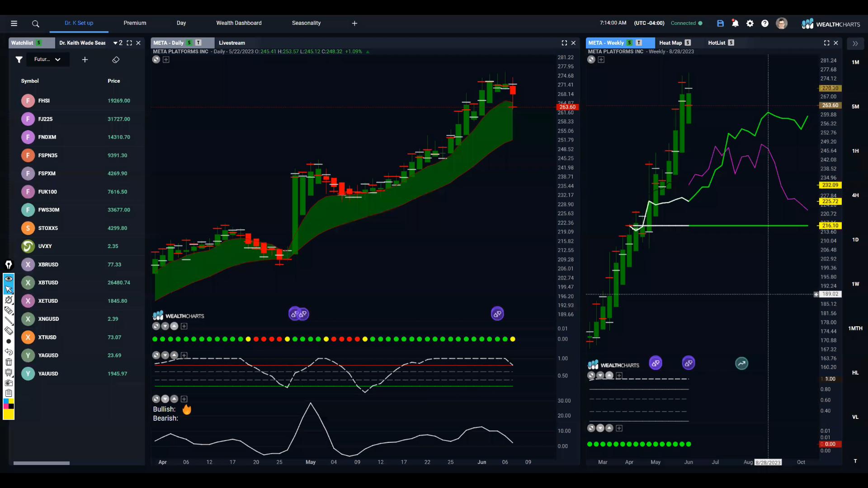This screenshot has width=868, height=488.
Task: Click the watchlist eraser clear icon
Action: click(116, 60)
